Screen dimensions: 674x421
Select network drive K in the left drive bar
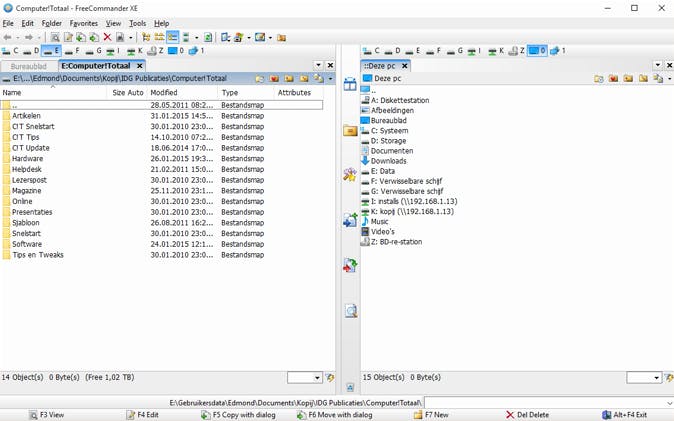[x=135, y=51]
